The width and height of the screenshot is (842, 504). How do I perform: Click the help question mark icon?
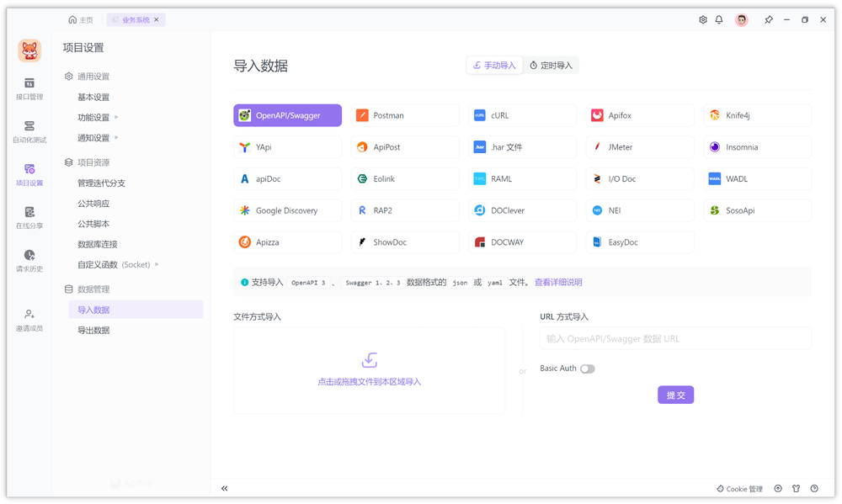click(x=814, y=489)
